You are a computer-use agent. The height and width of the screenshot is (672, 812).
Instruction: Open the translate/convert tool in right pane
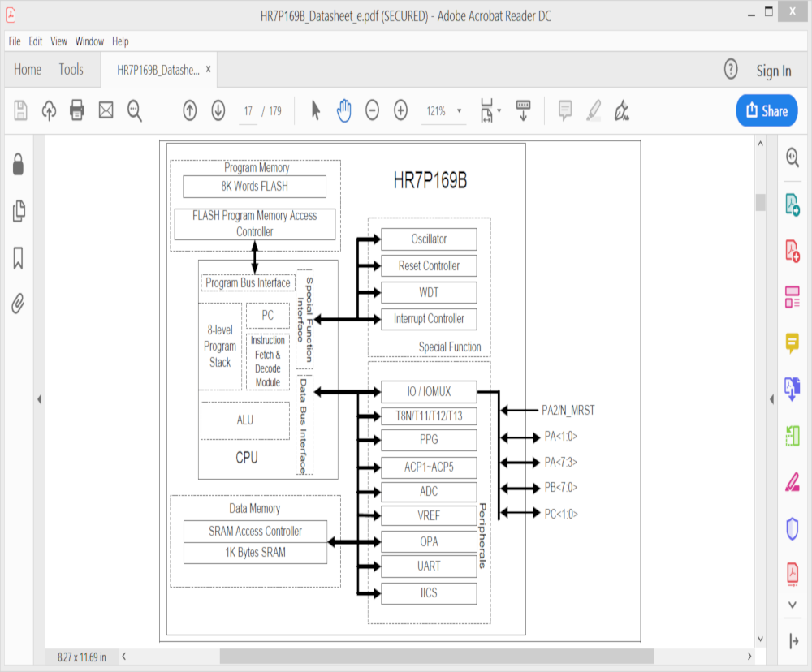[793, 389]
